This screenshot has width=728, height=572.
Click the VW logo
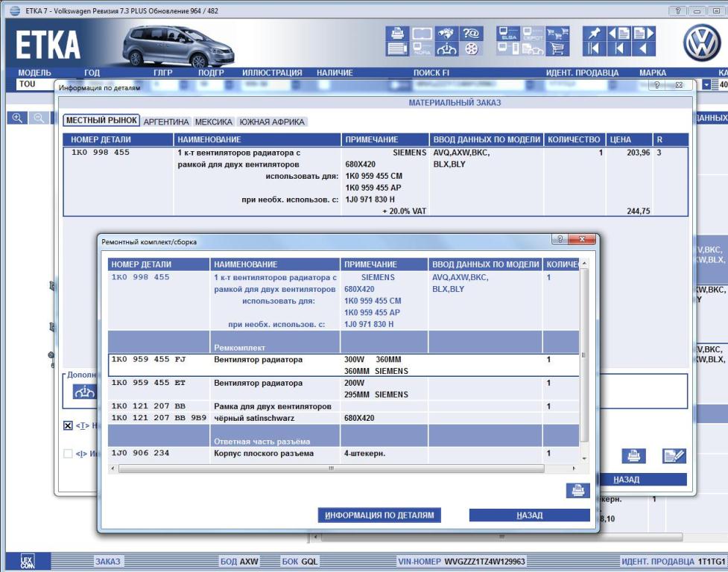pos(702,43)
